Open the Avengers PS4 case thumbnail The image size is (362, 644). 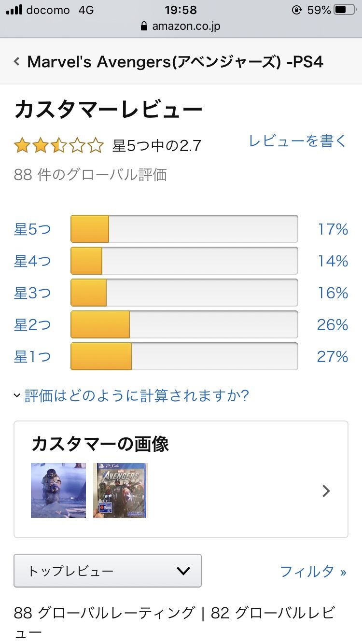(121, 490)
